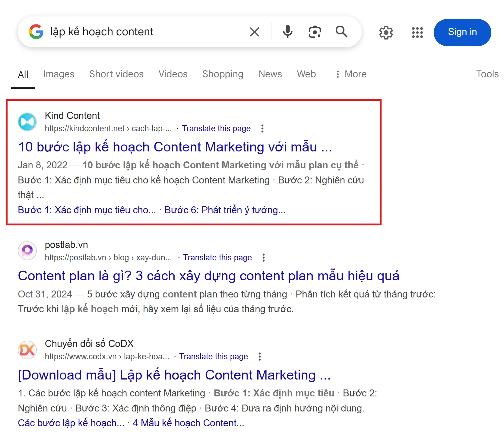Open kindcontent.net URL breadcrumb
Screen dimensions: 504x432
click(x=109, y=129)
